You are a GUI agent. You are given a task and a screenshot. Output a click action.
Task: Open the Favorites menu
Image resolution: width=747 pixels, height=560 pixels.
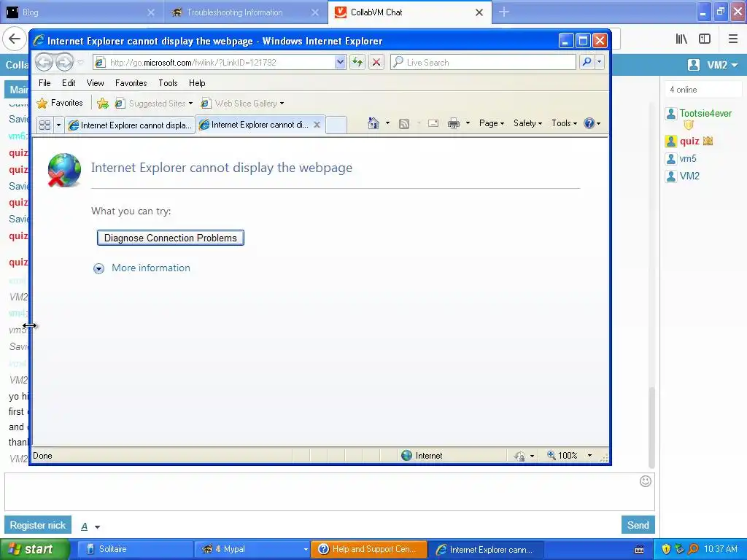131,83
